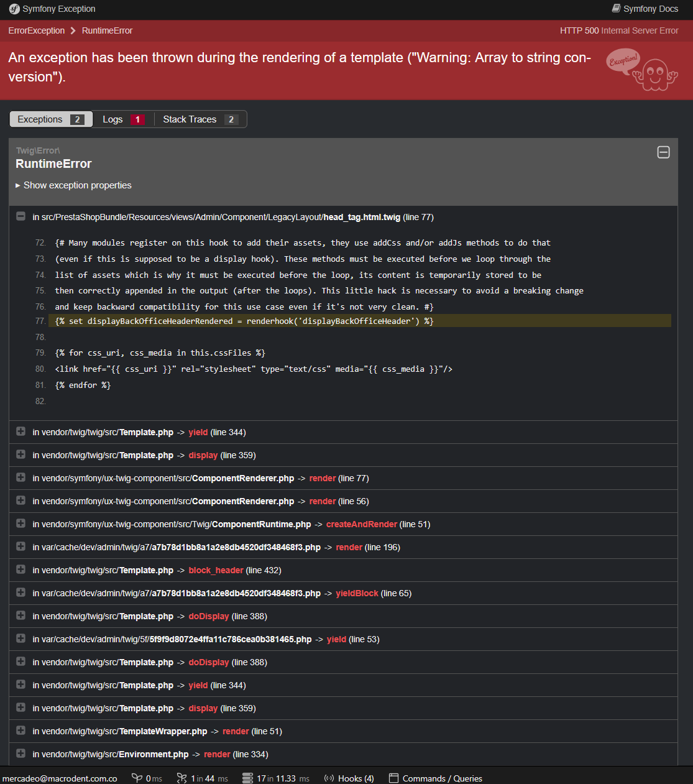The width and height of the screenshot is (693, 784).
Task: Open the cache calls 1 in 44 ms icon
Action: click(181, 778)
